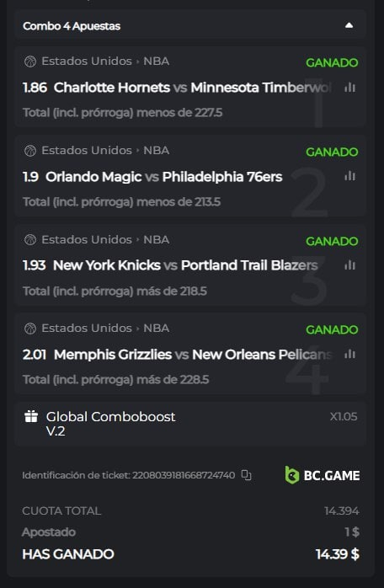
Task: Click Estados Unidos NBA breadcrumb in second bet
Action: [105, 151]
